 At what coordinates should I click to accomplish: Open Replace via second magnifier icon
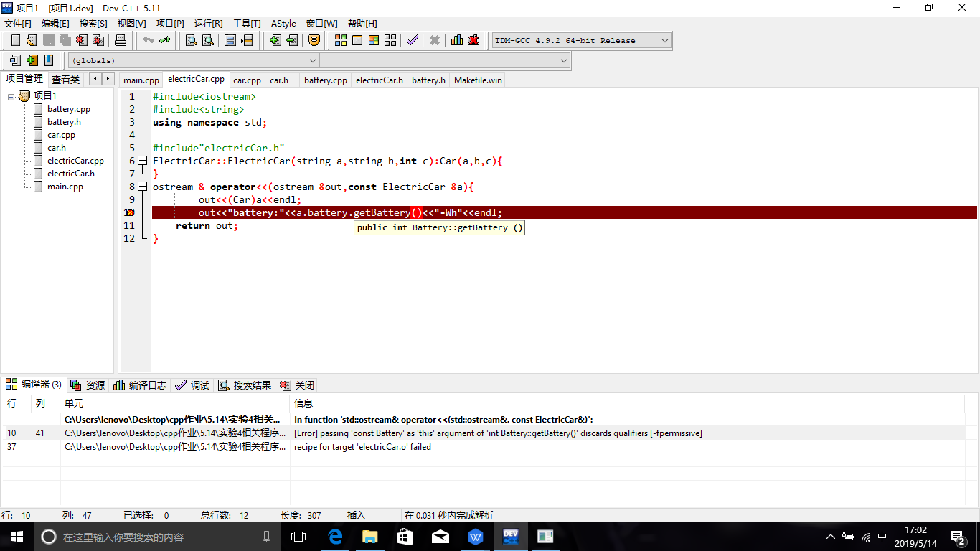(x=208, y=40)
